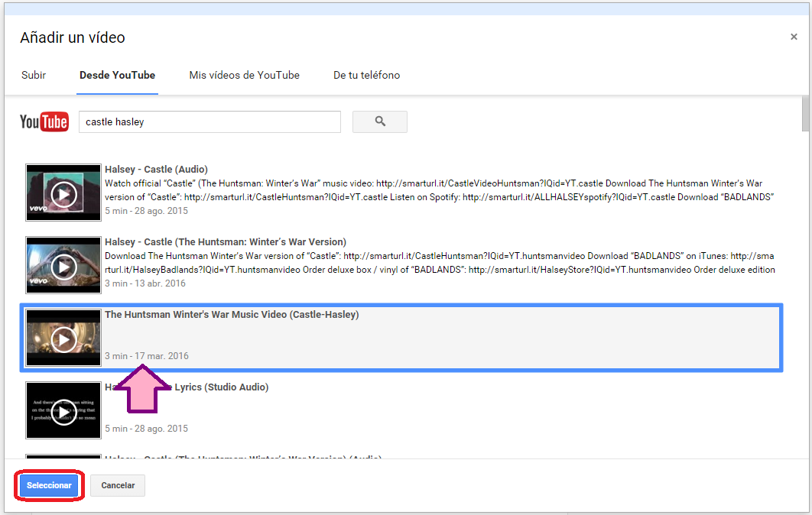Viewport: 812px width, 515px height.
Task: Focus the YouTube search field
Action: point(209,121)
